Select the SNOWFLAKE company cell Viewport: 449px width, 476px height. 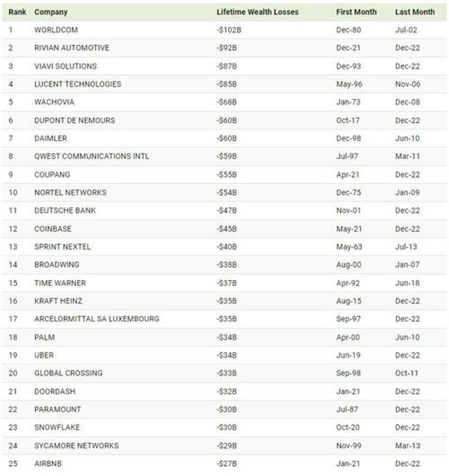point(57,427)
